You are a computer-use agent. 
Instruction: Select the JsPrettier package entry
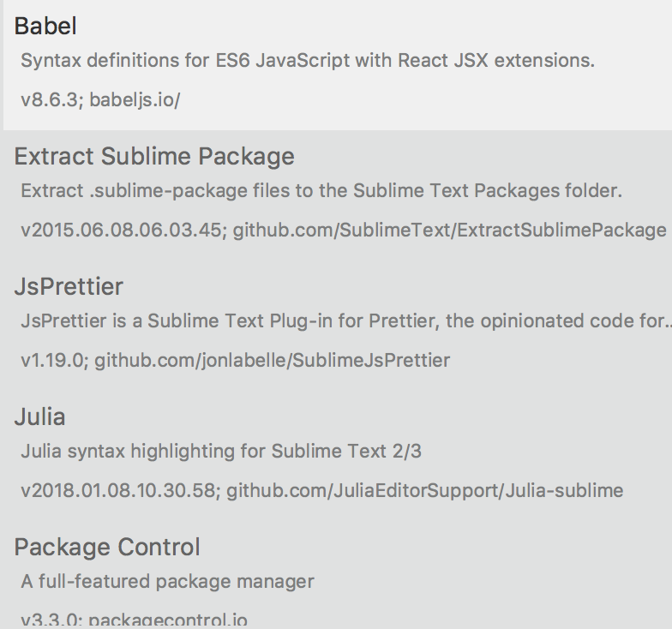(x=69, y=286)
